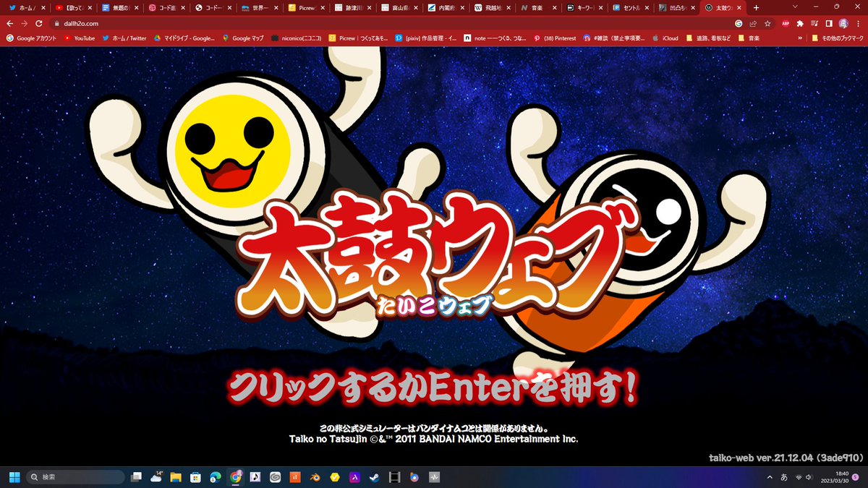Viewport: 868px width, 488px height.
Task: Close the active 太鼓ウェブ tab
Action: pyautogui.click(x=739, y=7)
